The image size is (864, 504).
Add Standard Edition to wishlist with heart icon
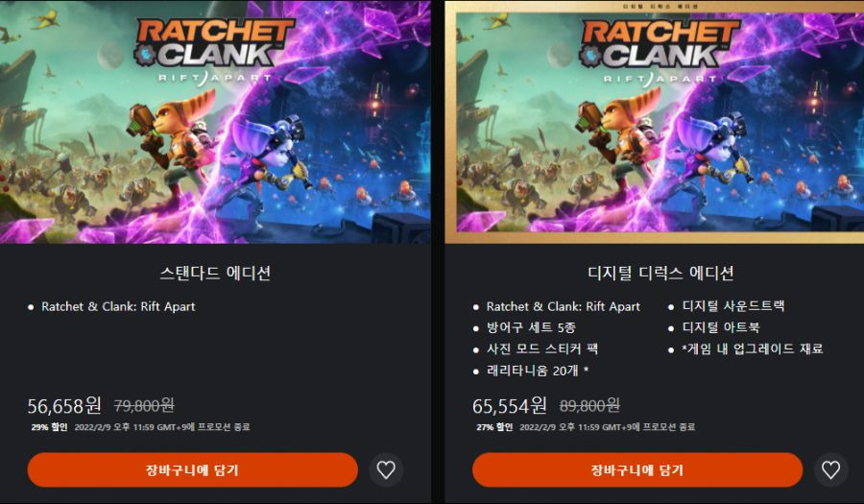tap(386, 469)
